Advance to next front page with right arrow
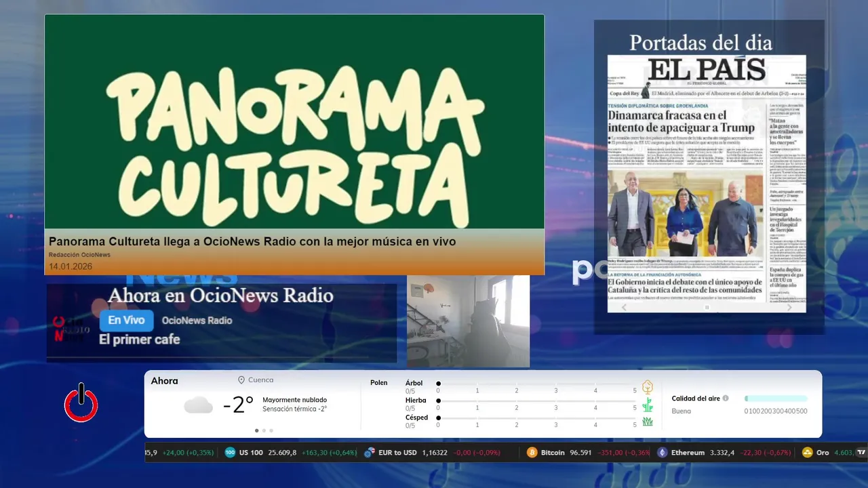This screenshot has height=488, width=868. pyautogui.click(x=789, y=308)
